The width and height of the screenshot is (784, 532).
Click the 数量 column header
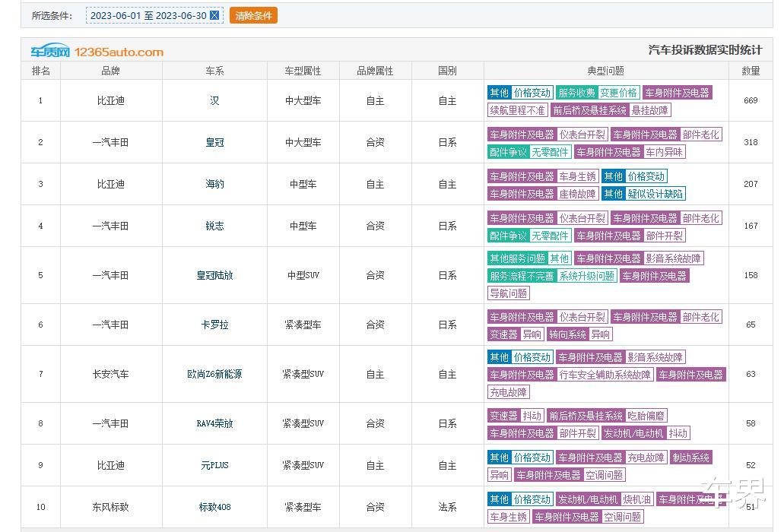751,71
